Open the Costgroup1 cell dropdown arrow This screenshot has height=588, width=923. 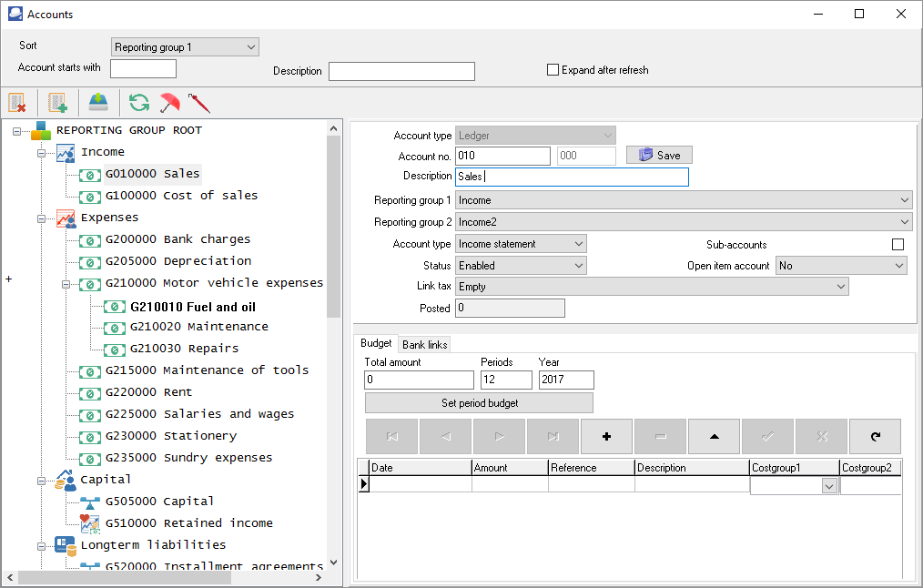click(x=829, y=486)
